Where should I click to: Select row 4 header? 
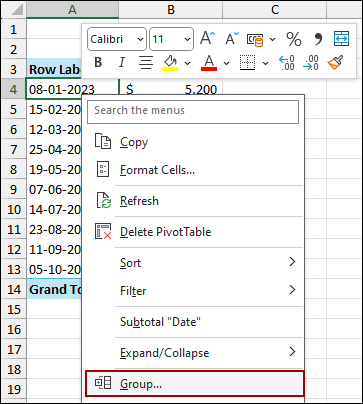(x=14, y=89)
